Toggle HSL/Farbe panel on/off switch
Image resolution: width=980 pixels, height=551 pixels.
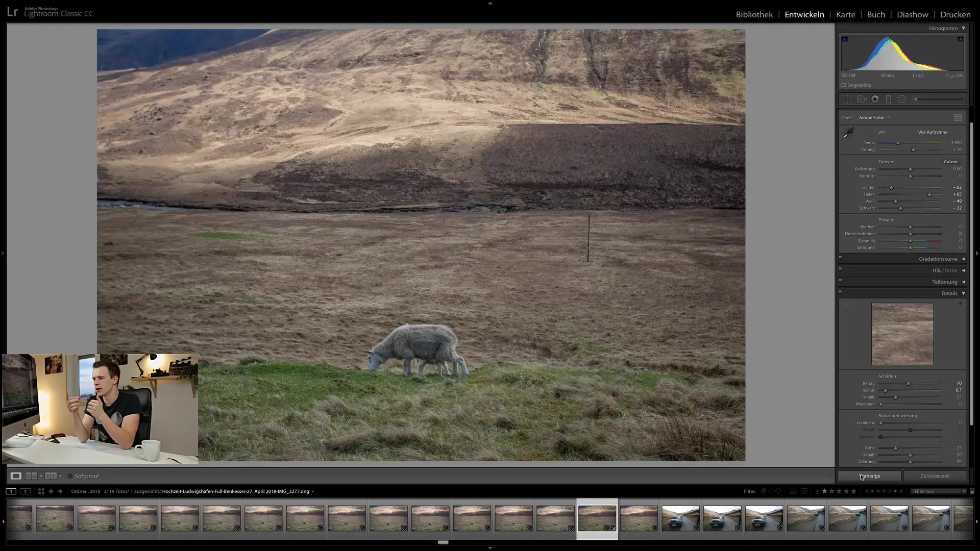click(x=840, y=269)
